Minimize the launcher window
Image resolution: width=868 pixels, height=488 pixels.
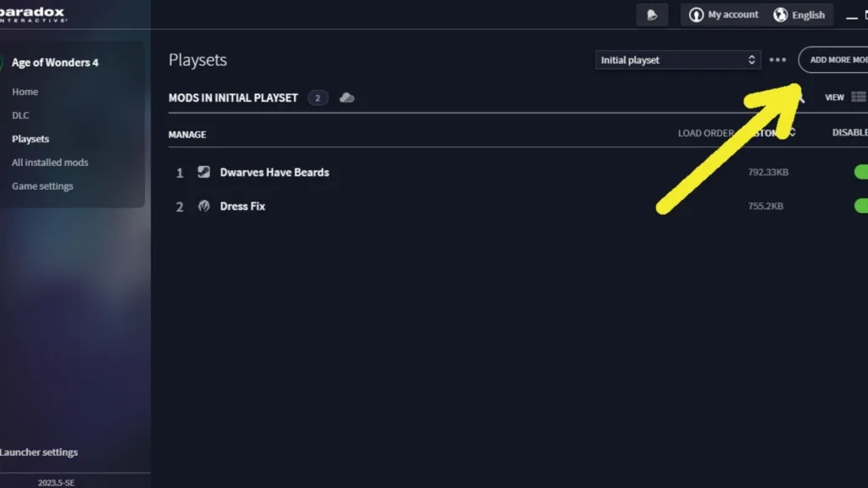coord(851,17)
